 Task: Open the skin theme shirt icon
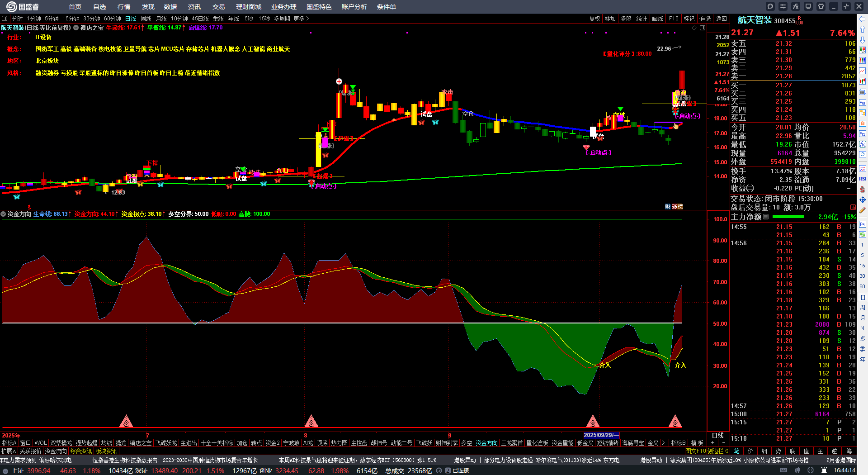pos(821,6)
